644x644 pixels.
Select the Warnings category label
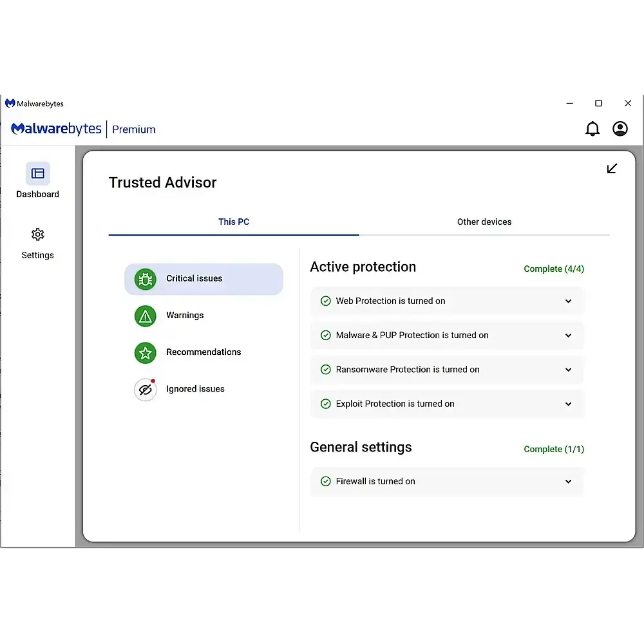point(185,316)
